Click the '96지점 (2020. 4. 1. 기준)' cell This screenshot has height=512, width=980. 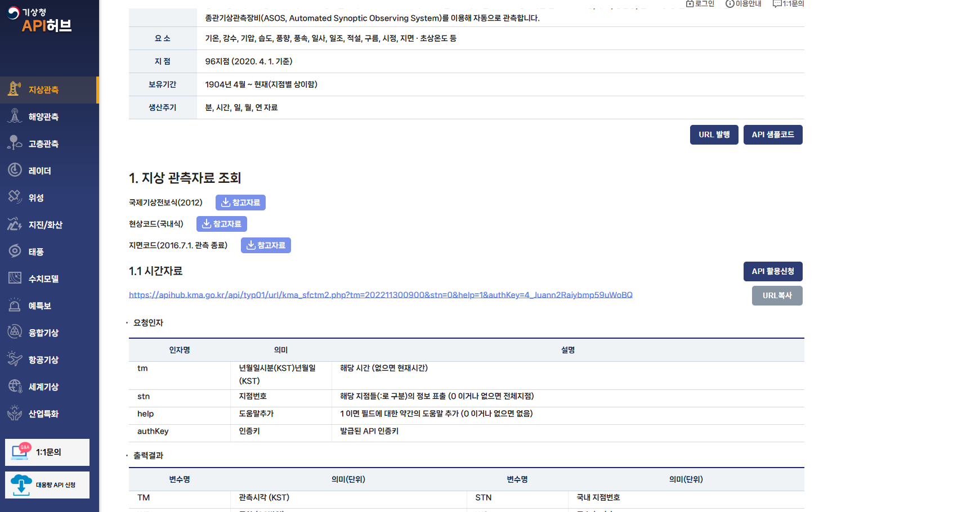(500, 61)
